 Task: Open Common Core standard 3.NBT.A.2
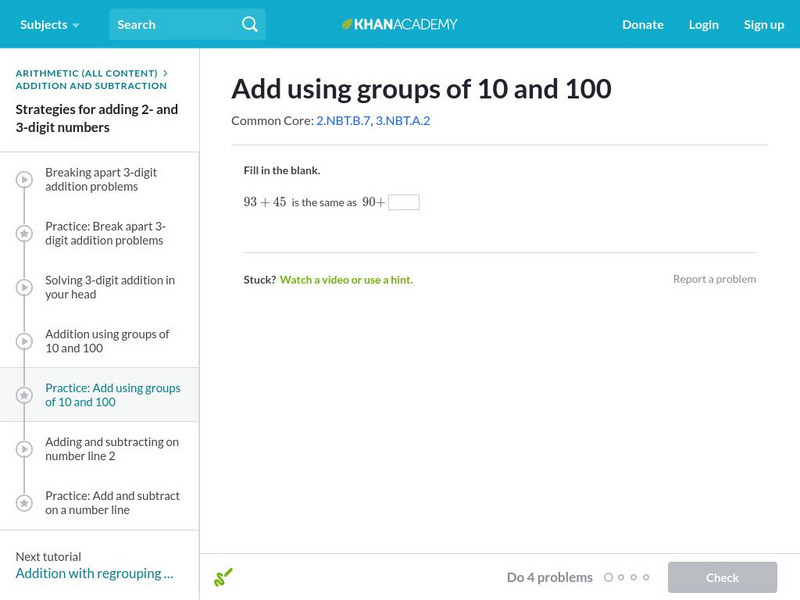403,121
